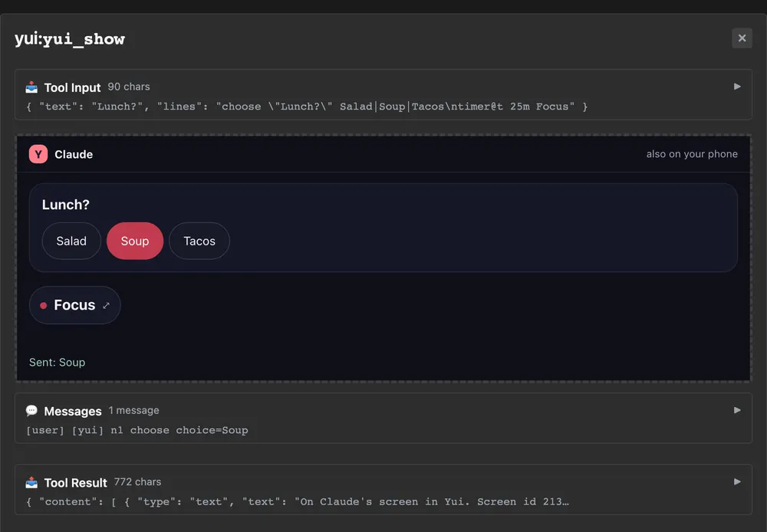Choose the Tacos option

tap(199, 241)
